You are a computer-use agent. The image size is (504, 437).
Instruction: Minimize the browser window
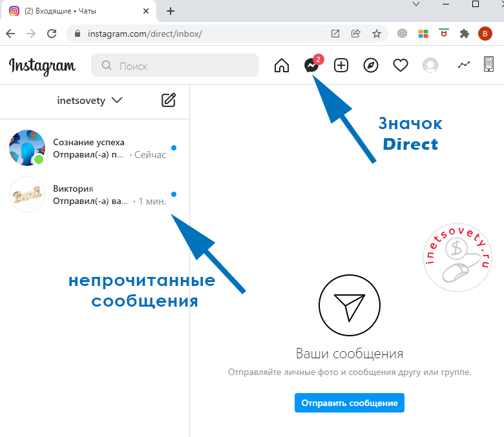click(446, 4)
